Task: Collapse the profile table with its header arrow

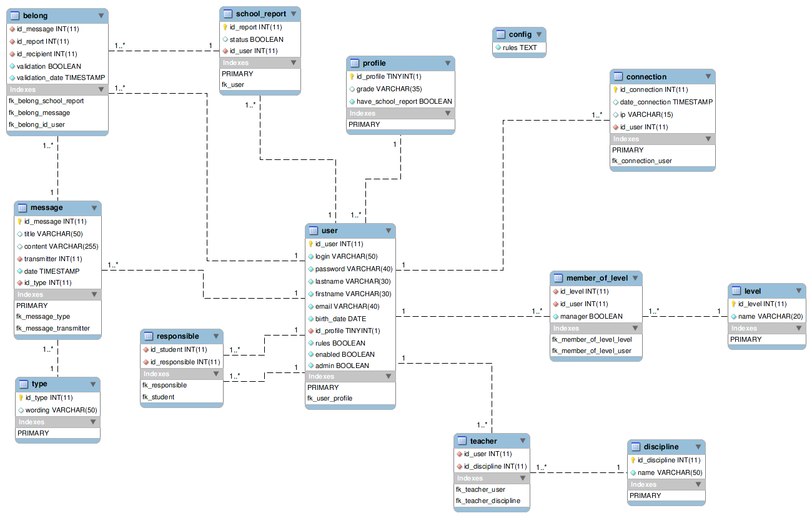Action: click(448, 63)
